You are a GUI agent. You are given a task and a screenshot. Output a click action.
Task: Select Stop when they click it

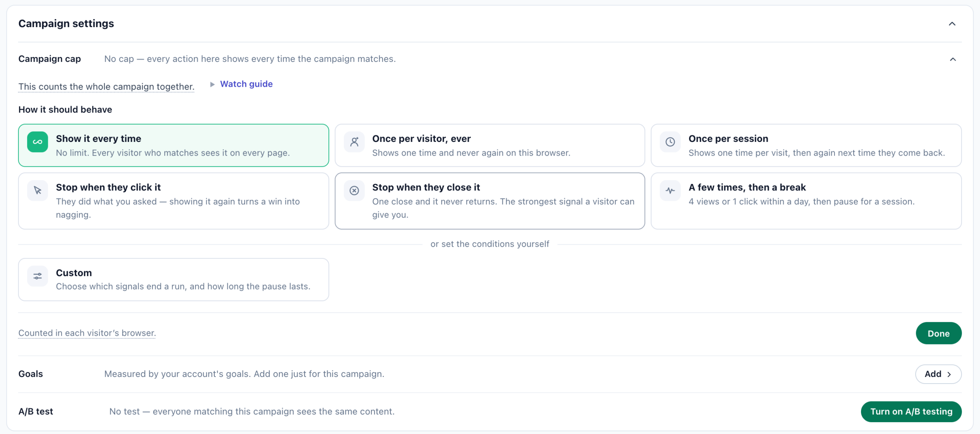[173, 201]
